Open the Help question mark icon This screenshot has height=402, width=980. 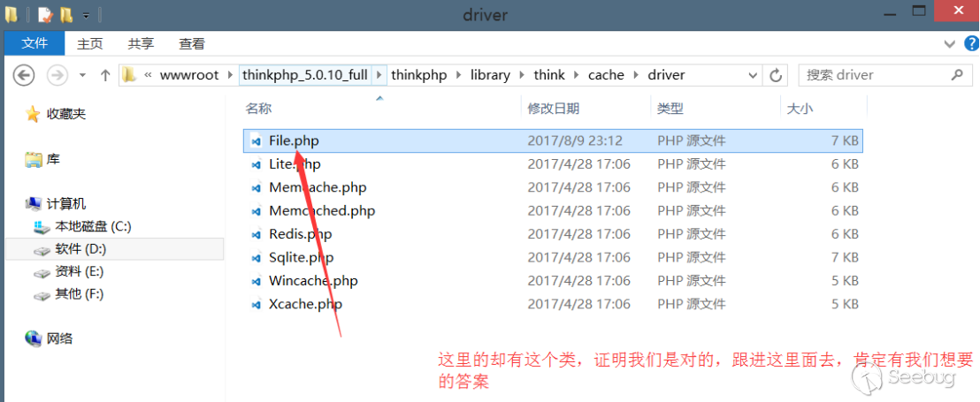click(x=972, y=43)
